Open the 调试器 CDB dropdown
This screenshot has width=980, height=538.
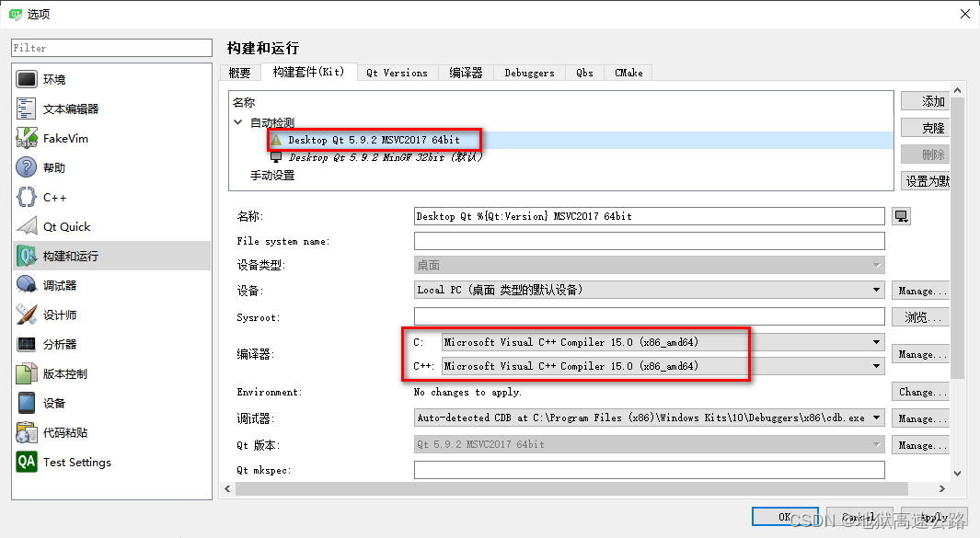tap(650, 418)
